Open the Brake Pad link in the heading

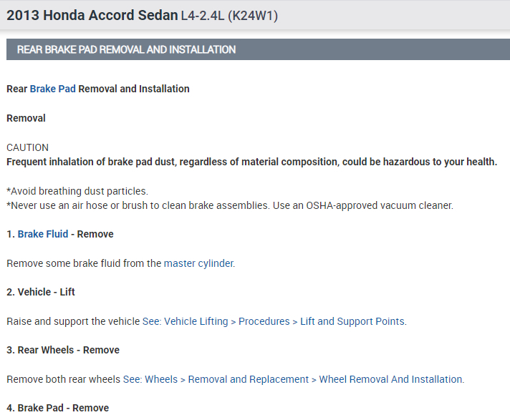click(x=52, y=89)
